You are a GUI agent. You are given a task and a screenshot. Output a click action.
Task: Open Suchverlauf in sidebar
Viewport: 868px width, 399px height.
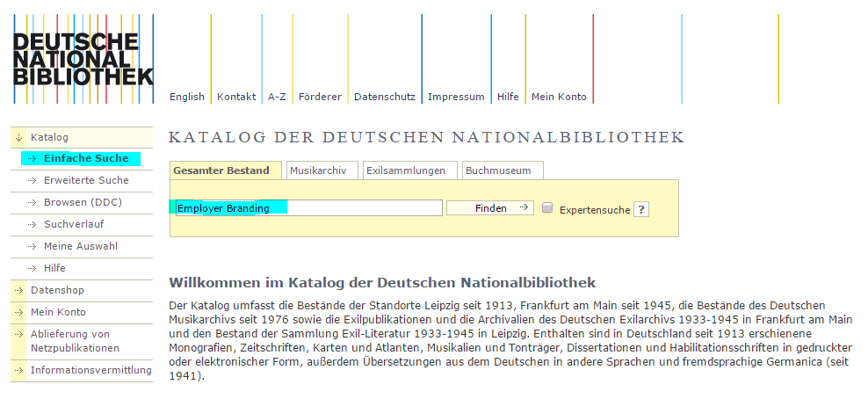tap(74, 224)
